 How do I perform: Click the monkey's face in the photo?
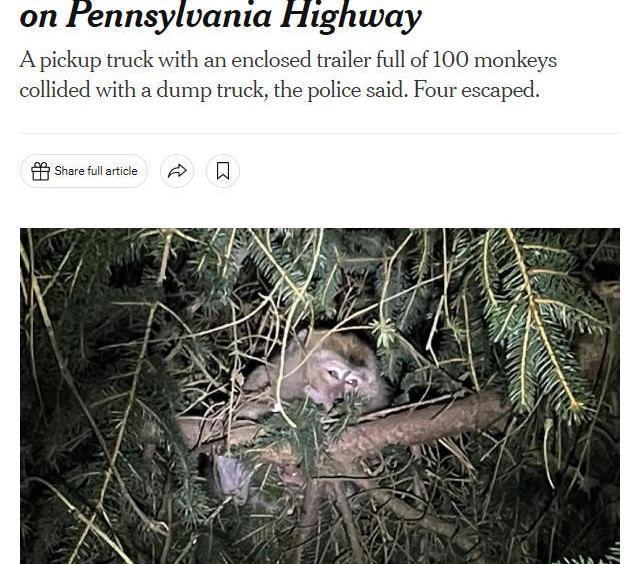[342, 379]
